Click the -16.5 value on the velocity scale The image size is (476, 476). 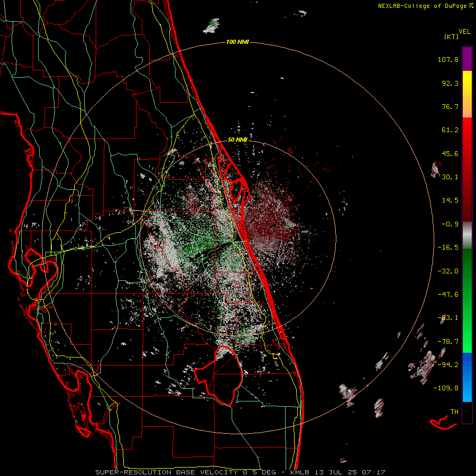click(x=448, y=248)
